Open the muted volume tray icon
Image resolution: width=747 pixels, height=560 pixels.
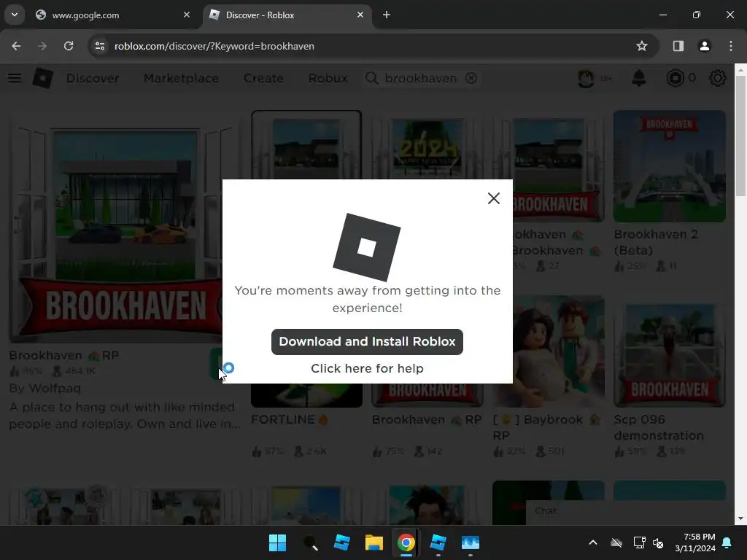pos(659,542)
